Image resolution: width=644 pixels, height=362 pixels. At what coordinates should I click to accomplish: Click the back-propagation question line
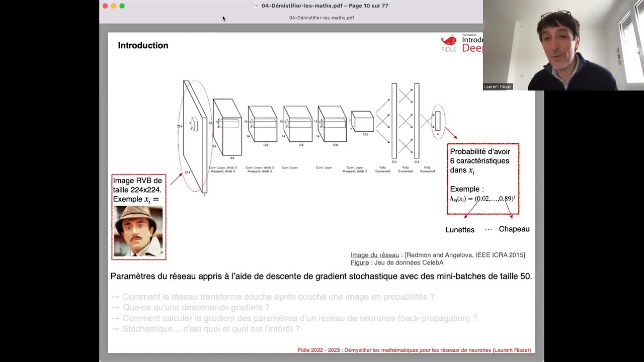(294, 318)
